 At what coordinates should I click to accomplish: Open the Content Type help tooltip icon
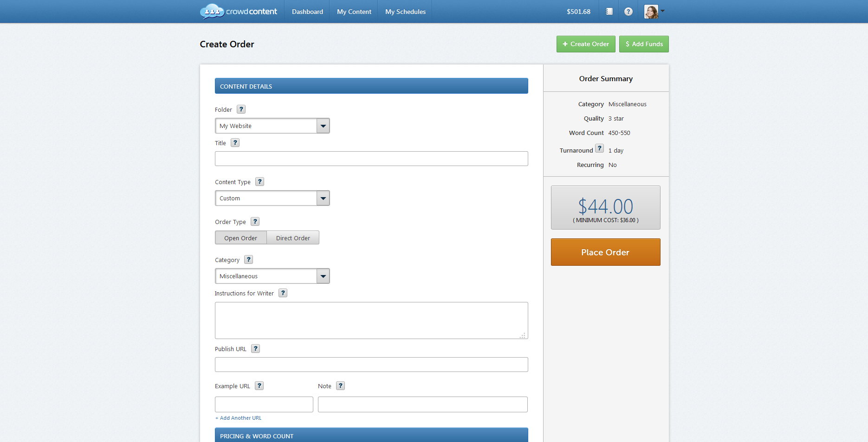coord(259,182)
